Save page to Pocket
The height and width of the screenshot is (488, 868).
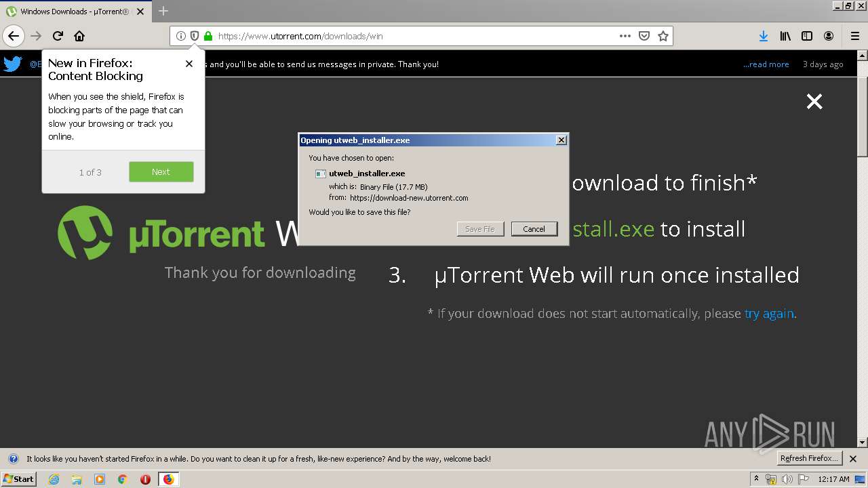[x=644, y=36]
